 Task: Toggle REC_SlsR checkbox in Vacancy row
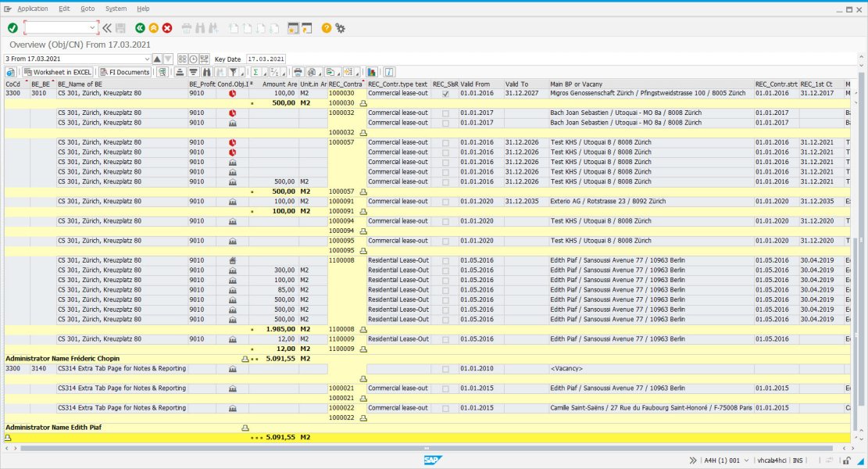pyautogui.click(x=445, y=369)
